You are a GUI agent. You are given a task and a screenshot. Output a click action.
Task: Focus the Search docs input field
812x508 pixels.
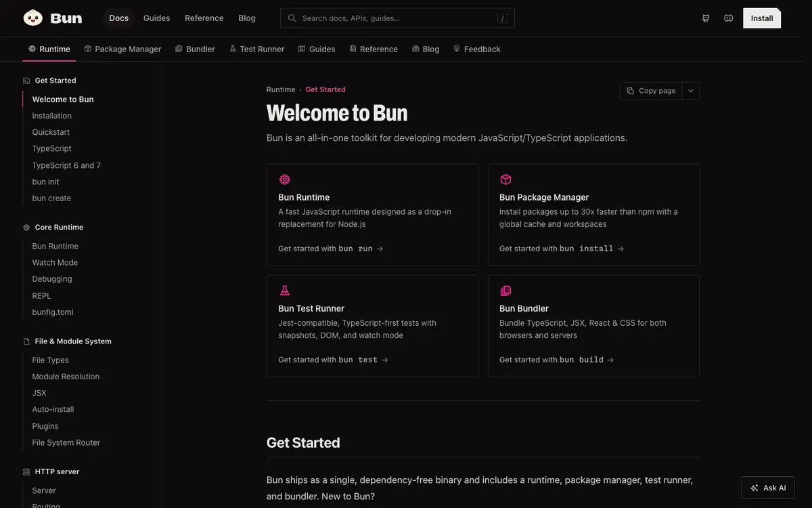[x=397, y=18]
